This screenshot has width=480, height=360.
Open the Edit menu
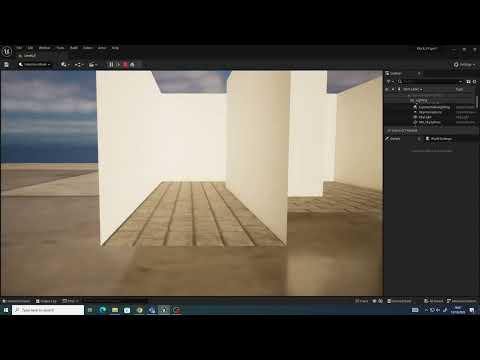[x=30, y=48]
